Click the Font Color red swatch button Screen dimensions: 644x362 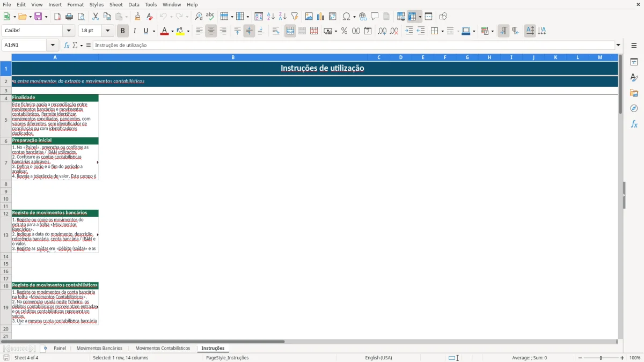(x=164, y=31)
